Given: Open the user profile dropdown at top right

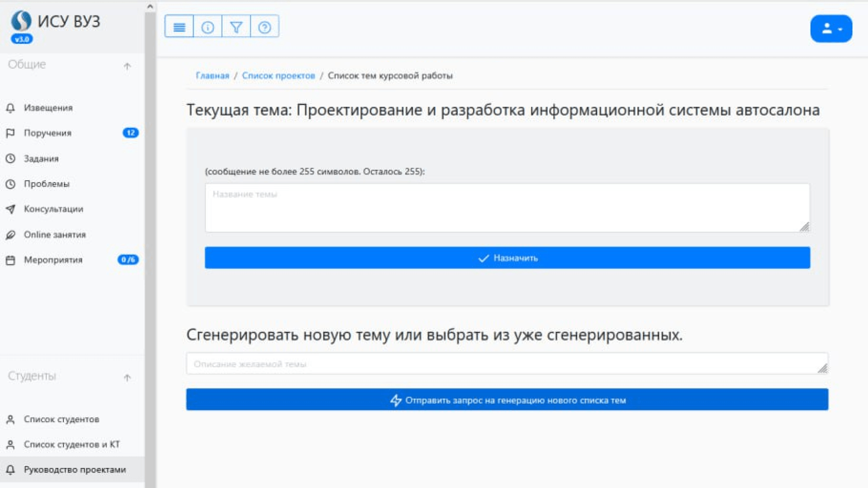Looking at the screenshot, I should tap(831, 28).
